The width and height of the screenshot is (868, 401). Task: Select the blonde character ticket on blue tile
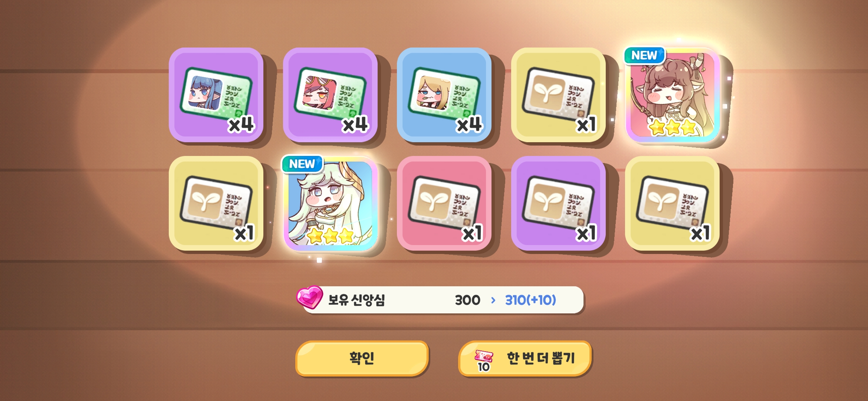coord(444,95)
